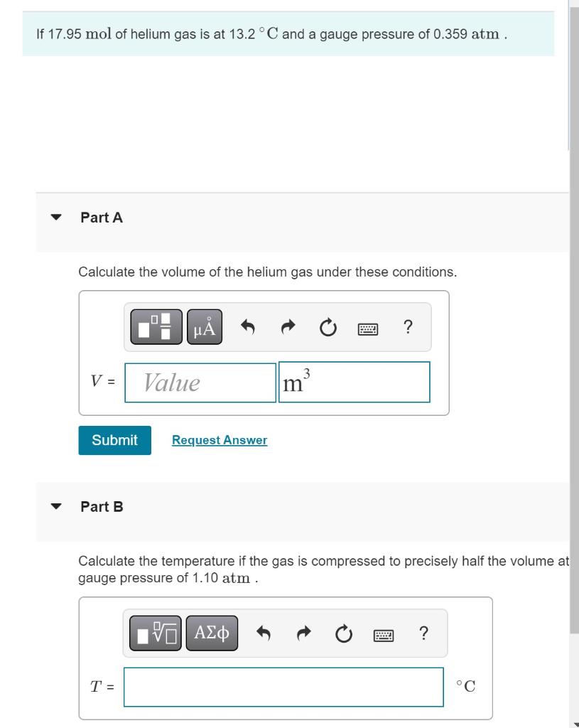This screenshot has width=579, height=728.
Task: Click the Request Answer link
Action: [220, 440]
